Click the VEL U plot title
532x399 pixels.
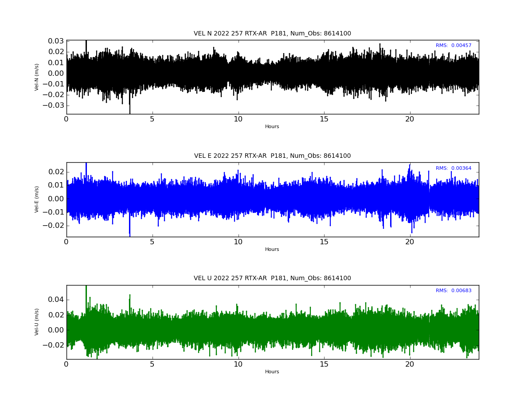[272, 278]
